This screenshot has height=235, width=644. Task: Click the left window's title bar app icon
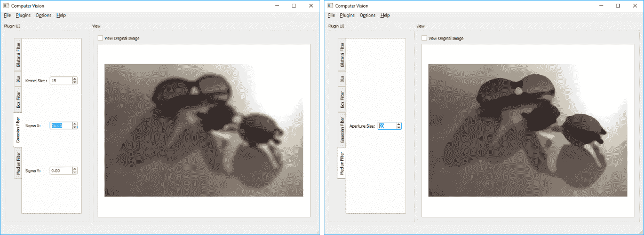pyautogui.click(x=6, y=5)
